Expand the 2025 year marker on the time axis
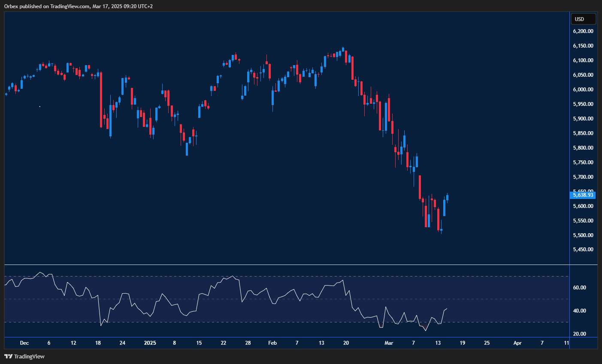The image size is (602, 364). coord(150,343)
